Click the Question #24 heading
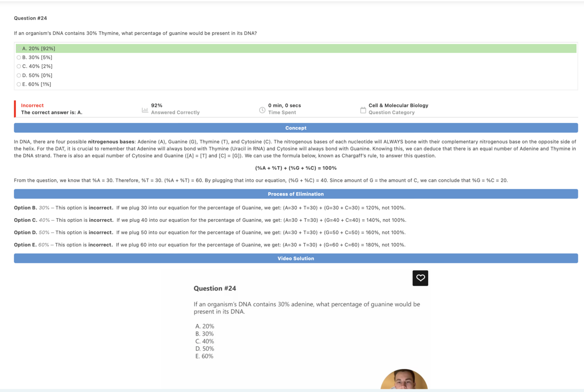 click(31, 18)
